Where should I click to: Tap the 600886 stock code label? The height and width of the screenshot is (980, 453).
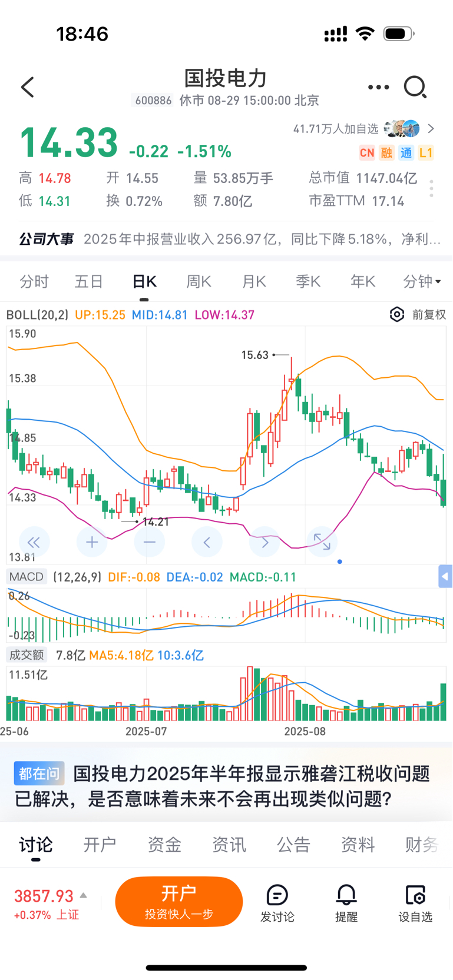pos(153,101)
